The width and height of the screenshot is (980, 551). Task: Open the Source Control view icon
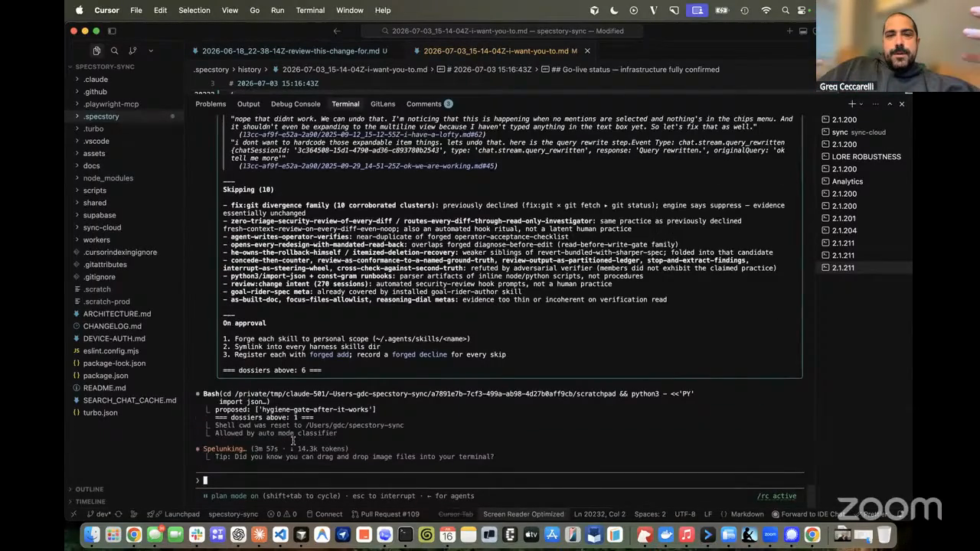(x=132, y=51)
